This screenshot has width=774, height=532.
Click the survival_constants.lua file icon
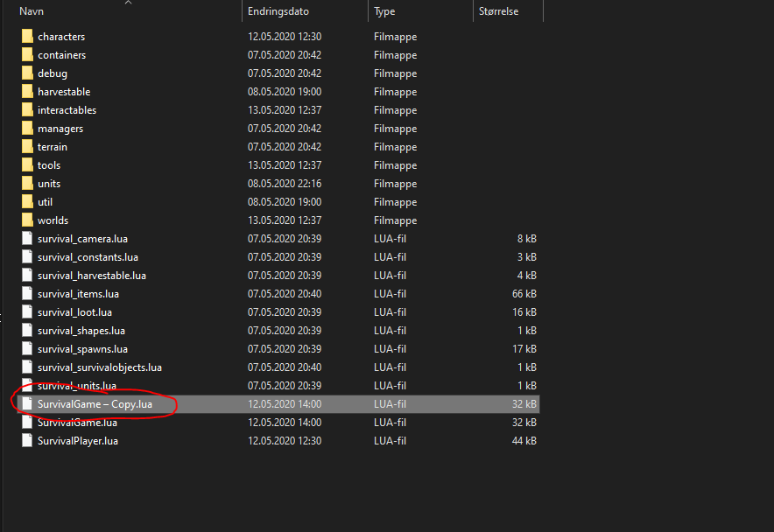pos(27,256)
